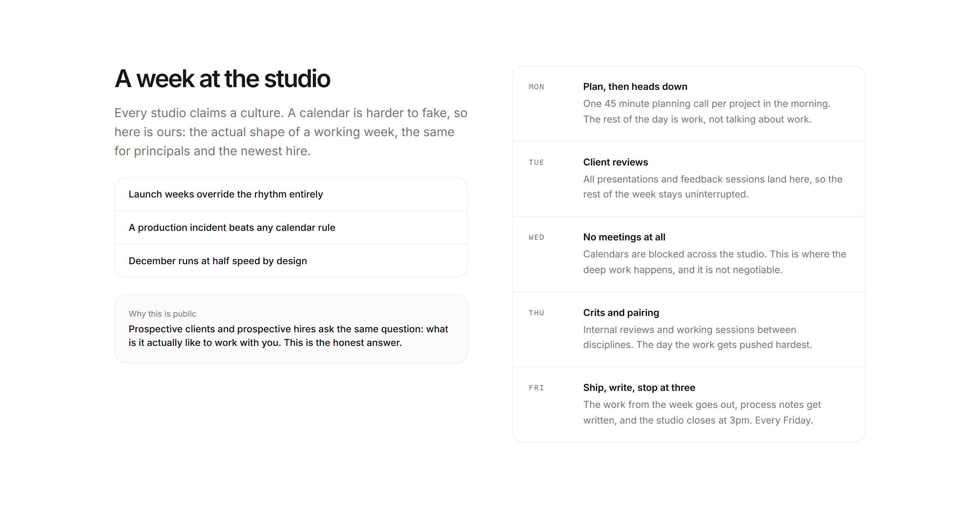Click the 'Internal reviews and working sessions' description

(x=697, y=337)
